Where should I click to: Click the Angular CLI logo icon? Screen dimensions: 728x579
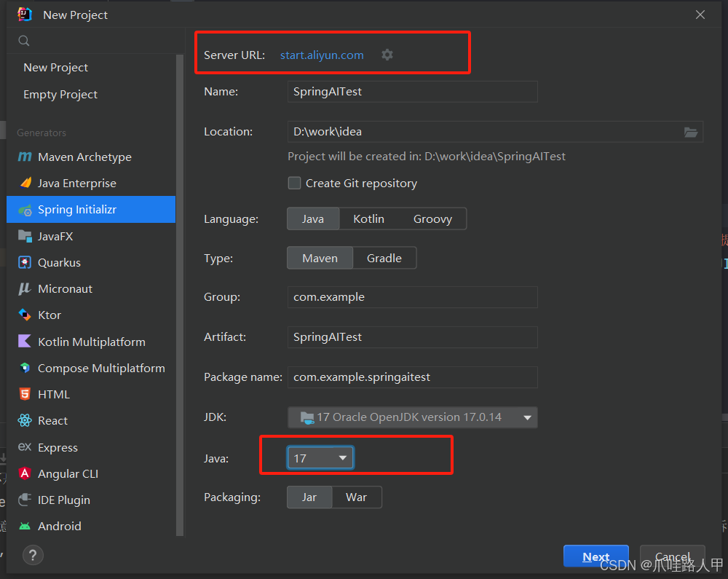point(25,473)
